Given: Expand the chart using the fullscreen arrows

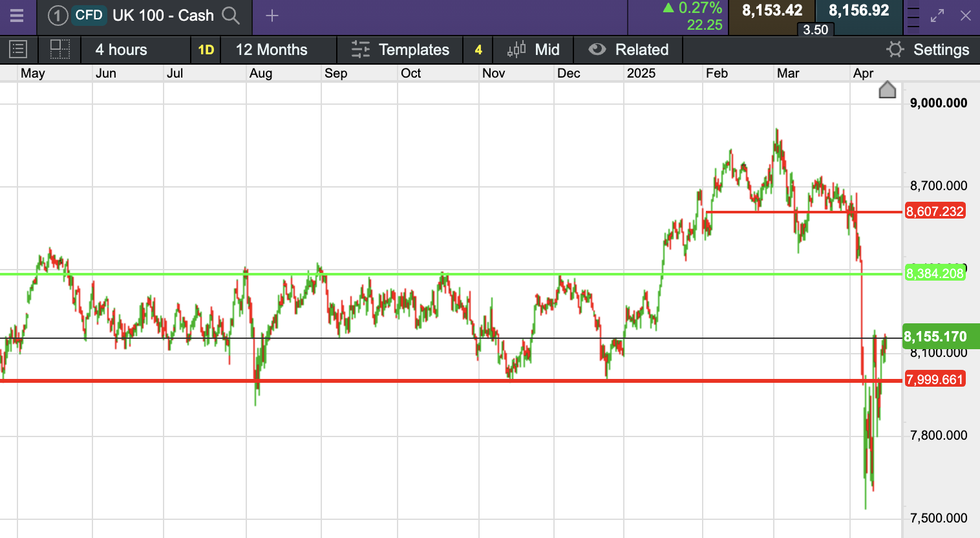Looking at the screenshot, I should click(937, 16).
